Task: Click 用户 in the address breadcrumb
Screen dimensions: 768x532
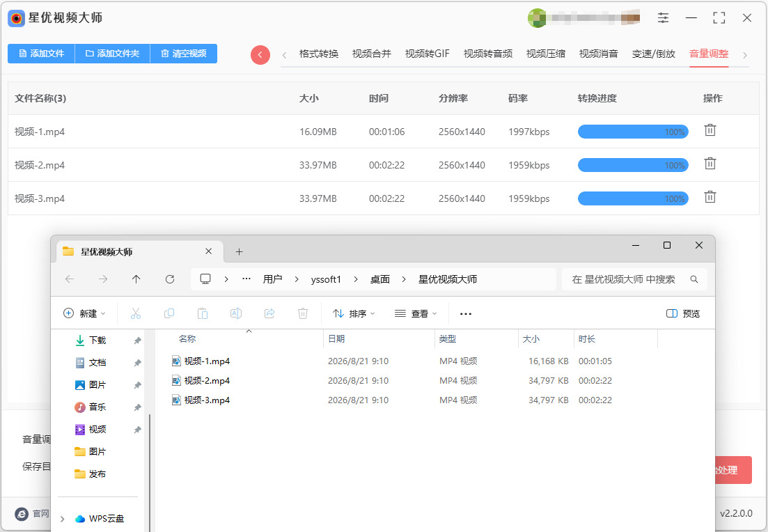Action: pos(272,279)
